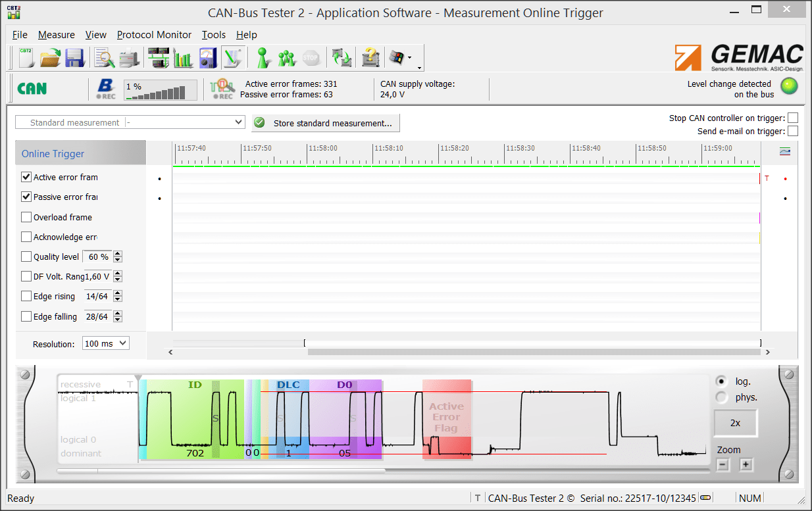This screenshot has width=812, height=511.
Task: Enable the Overload frame checkbox
Action: (x=26, y=218)
